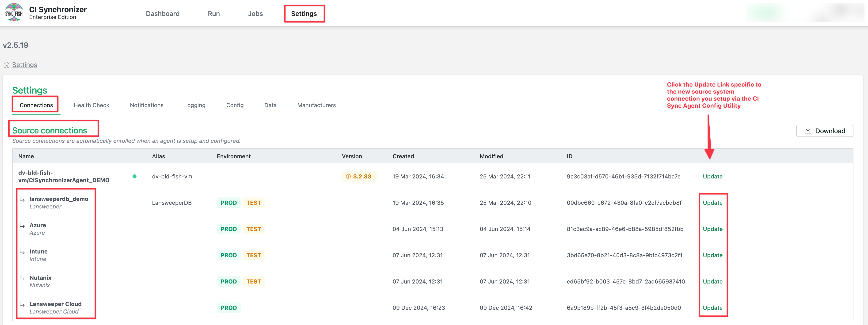Click the Settings breadcrumb link

[x=25, y=65]
